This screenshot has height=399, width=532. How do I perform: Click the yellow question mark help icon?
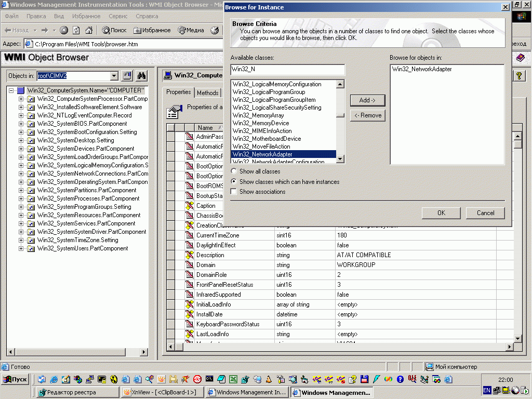pyautogui.click(x=519, y=76)
